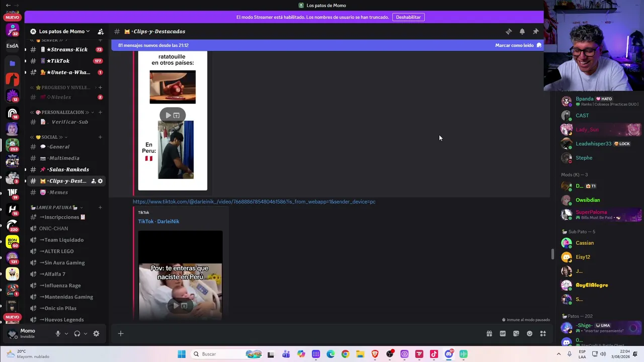The image size is (644, 362).
Task: Open headphone output options dropdown arrow
Action: click(x=85, y=333)
